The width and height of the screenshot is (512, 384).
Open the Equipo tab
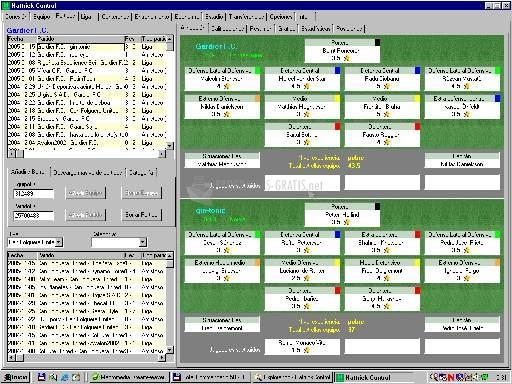(42, 16)
